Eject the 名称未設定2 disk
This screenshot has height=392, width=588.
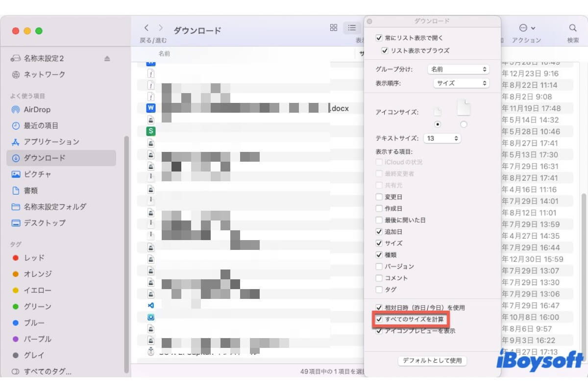(x=107, y=59)
